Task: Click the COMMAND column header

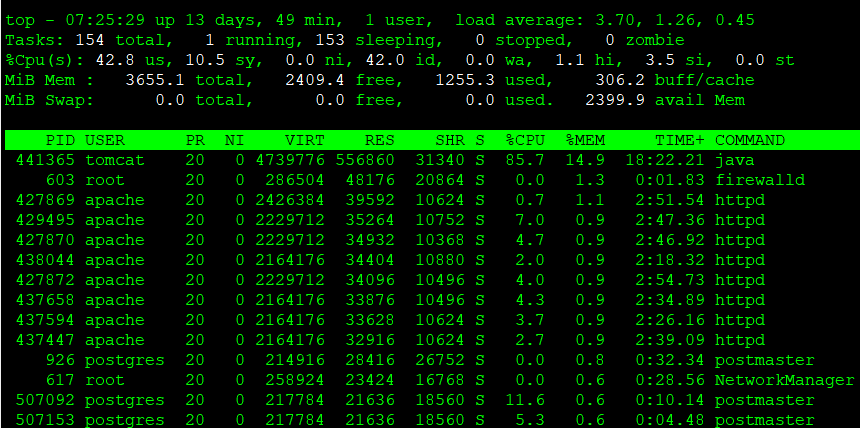Action: pos(750,140)
